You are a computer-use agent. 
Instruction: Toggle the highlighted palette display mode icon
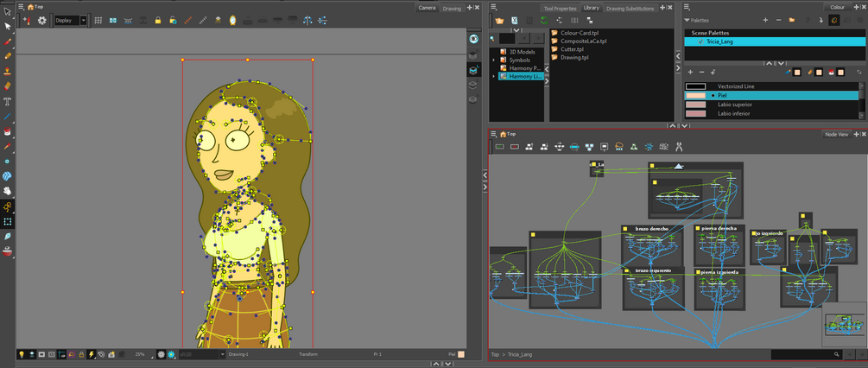834,20
